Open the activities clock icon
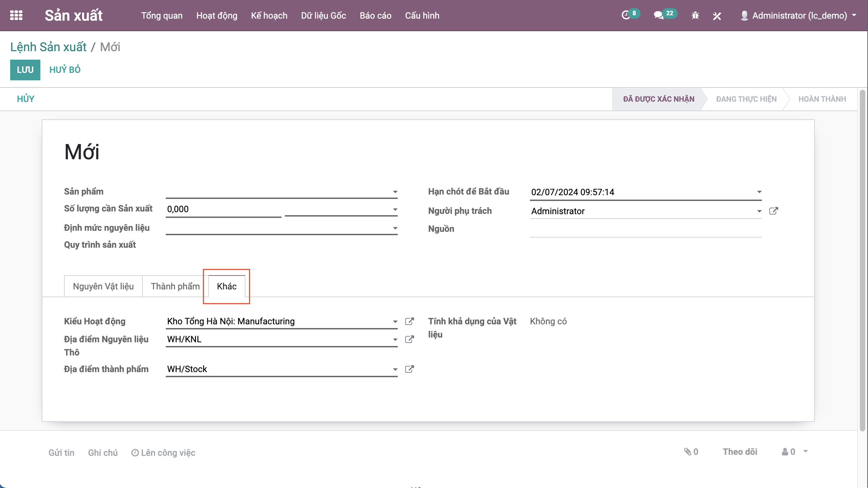Image resolution: width=868 pixels, height=488 pixels. click(626, 15)
